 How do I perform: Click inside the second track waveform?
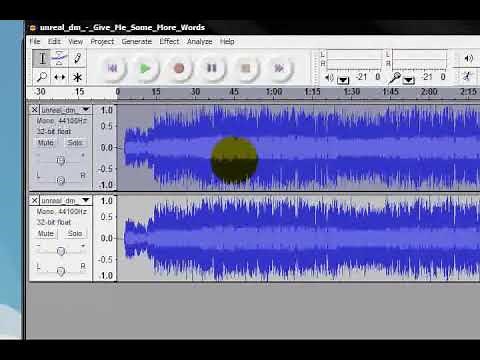point(299,238)
